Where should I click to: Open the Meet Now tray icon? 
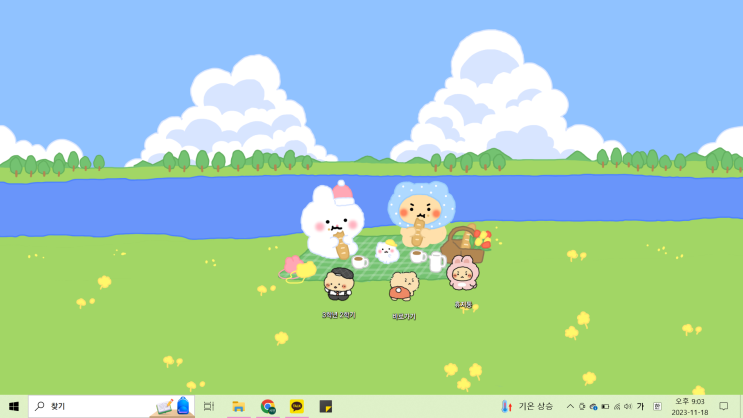[x=582, y=406]
